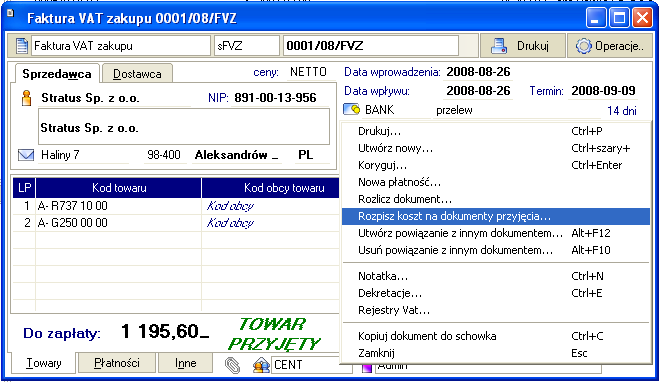
Task: Click the przelew payment method text
Action: 454,110
